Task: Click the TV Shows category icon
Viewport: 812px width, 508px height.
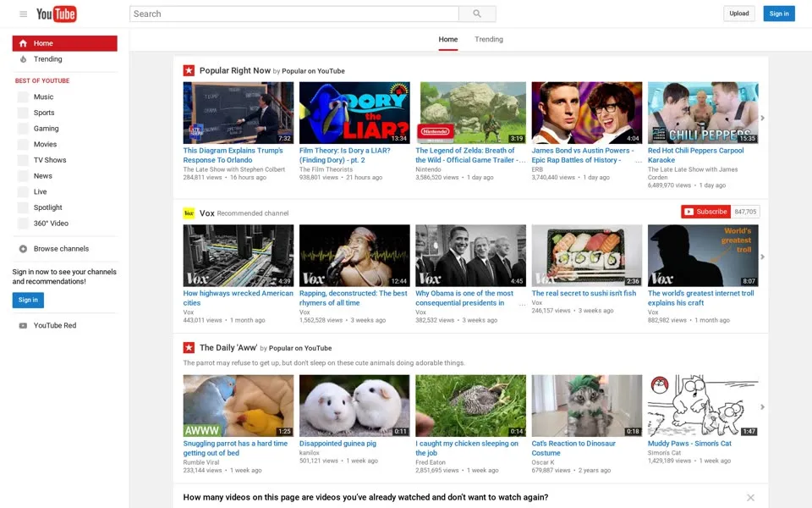Action: tap(23, 160)
